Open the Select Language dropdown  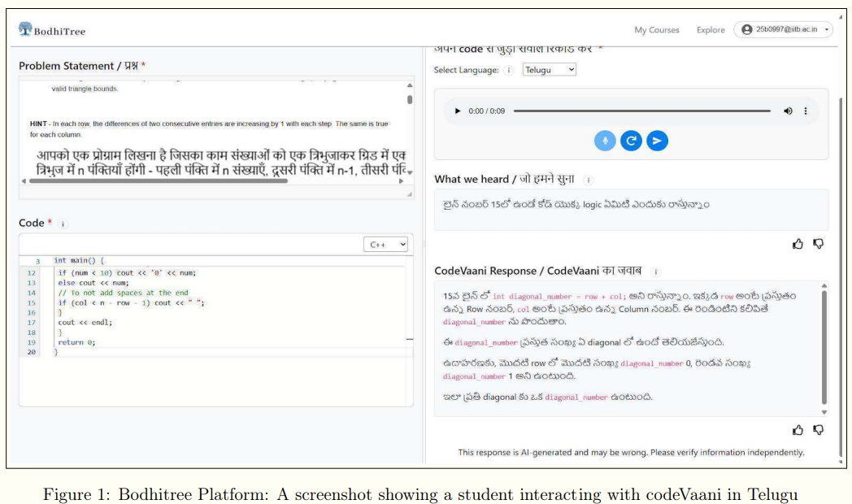click(549, 70)
